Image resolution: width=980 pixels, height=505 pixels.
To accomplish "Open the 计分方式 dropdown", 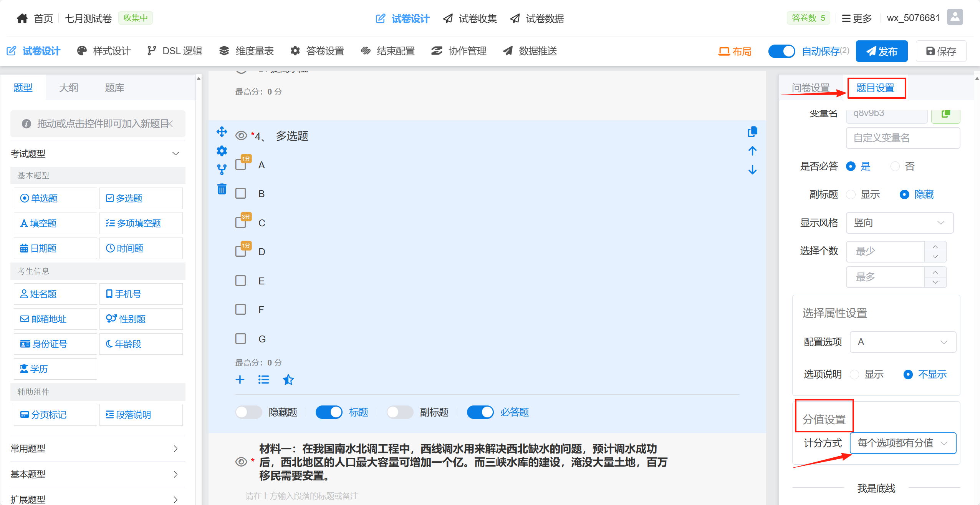I will click(902, 443).
